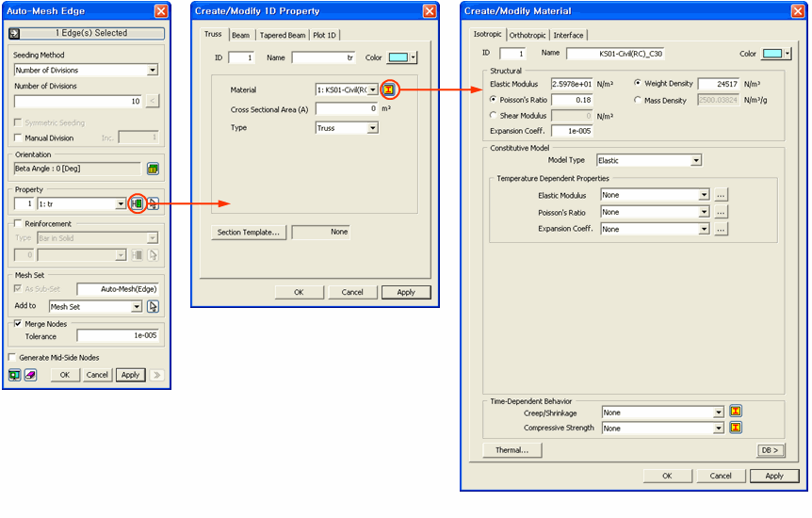The height and width of the screenshot is (518, 812).
Task: Open material editor icon beside Material dropdown
Action: click(388, 89)
